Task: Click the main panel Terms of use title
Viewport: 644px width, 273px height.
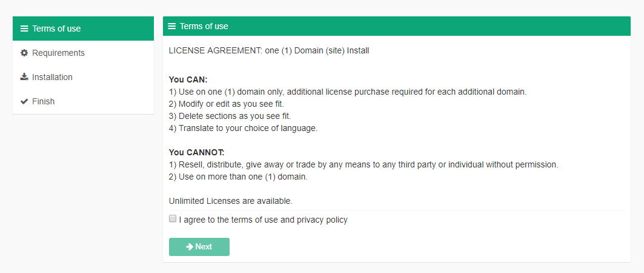Action: (204, 26)
